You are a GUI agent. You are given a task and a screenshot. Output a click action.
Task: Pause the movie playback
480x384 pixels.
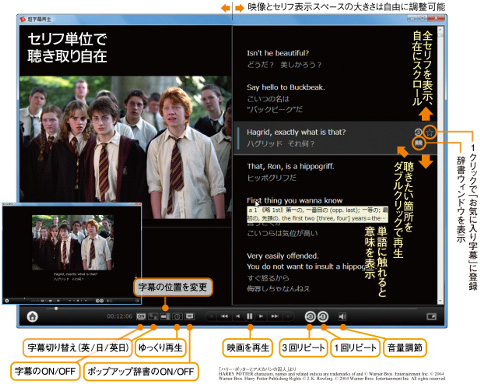[x=249, y=316]
